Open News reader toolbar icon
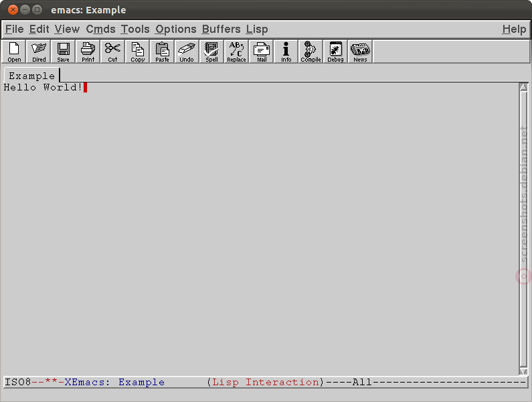The width and height of the screenshot is (532, 402). [360, 52]
